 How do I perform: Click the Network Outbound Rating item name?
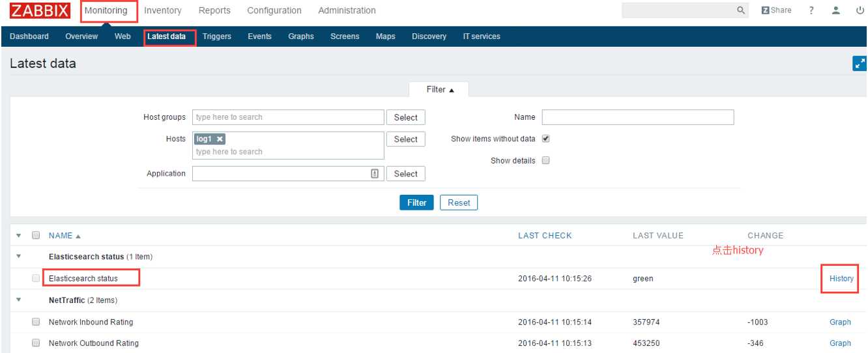(94, 343)
